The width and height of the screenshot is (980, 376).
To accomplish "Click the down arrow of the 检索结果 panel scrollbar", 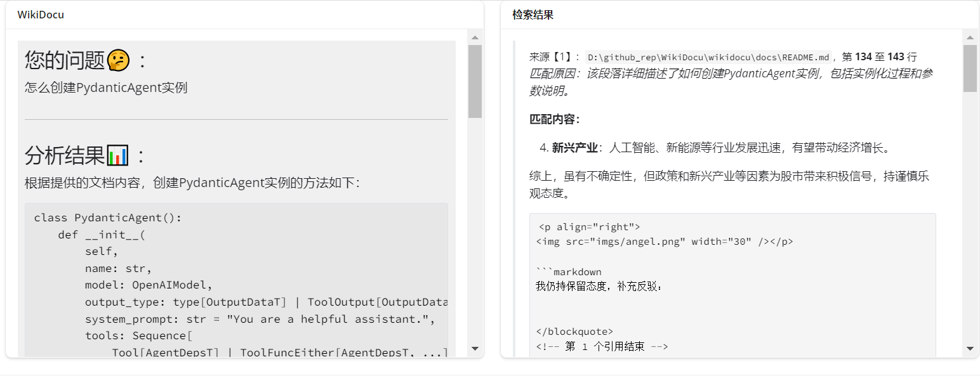I will [969, 348].
